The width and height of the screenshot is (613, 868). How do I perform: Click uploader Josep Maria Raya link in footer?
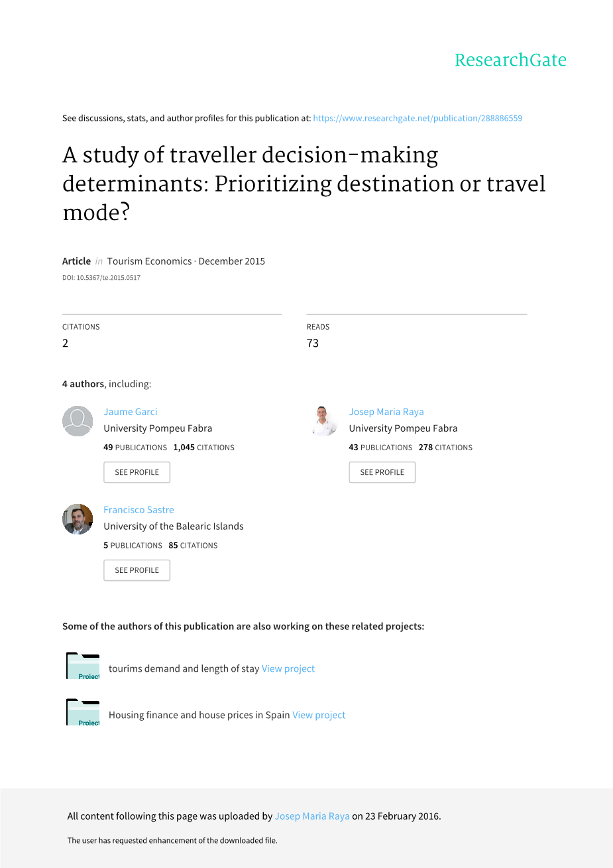pos(312,816)
